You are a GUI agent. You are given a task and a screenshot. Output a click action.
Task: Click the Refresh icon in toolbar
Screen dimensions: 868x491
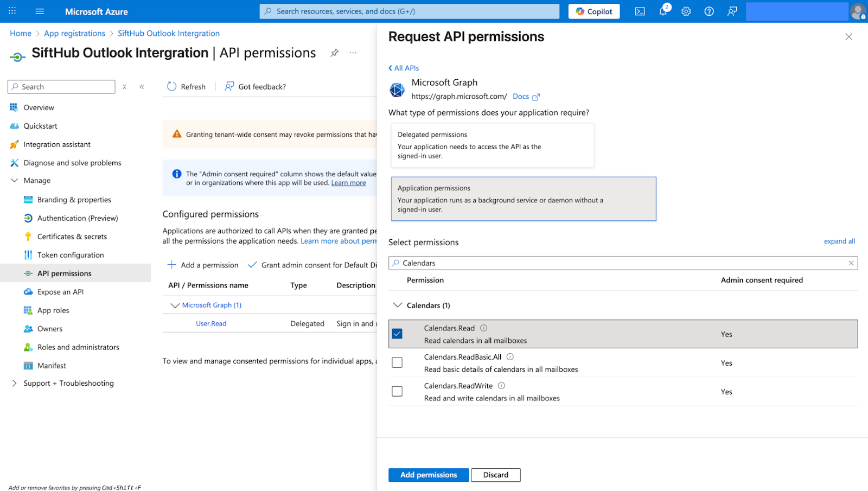coord(172,86)
